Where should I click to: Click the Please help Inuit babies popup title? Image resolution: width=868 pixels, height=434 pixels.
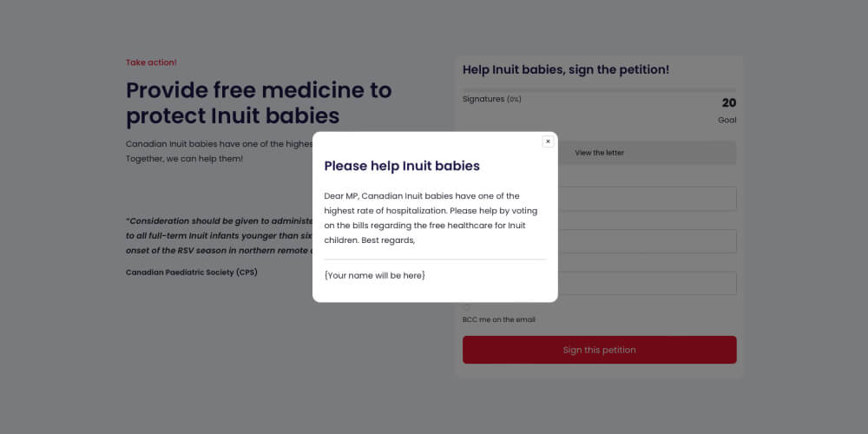(x=402, y=166)
